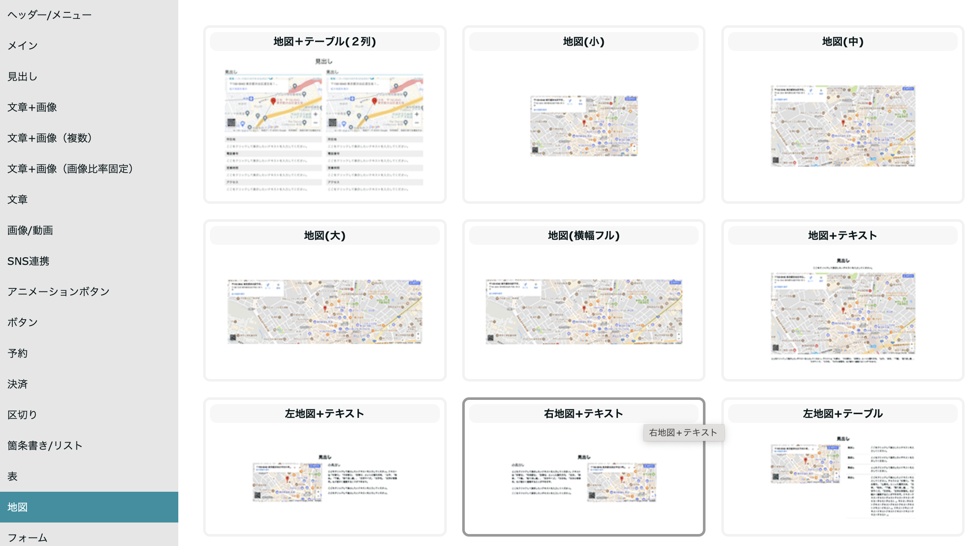Open the フォーム category at bottom
The height and width of the screenshot is (546, 980).
27,537
